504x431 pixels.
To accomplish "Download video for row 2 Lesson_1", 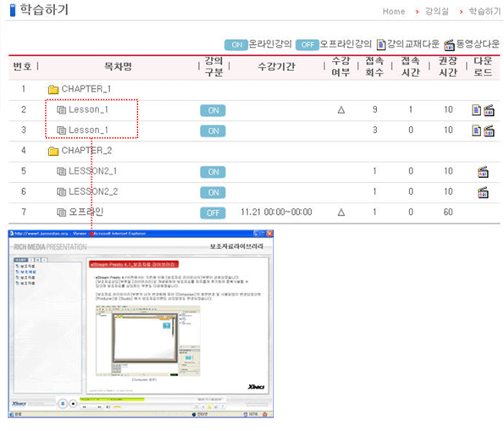I will 489,110.
